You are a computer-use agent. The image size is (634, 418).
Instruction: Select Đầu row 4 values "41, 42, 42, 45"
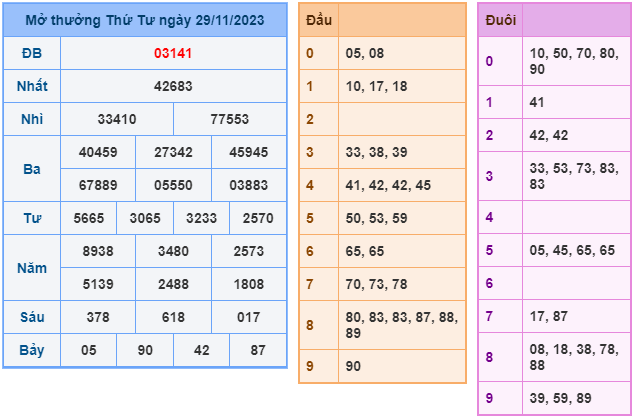click(388, 185)
